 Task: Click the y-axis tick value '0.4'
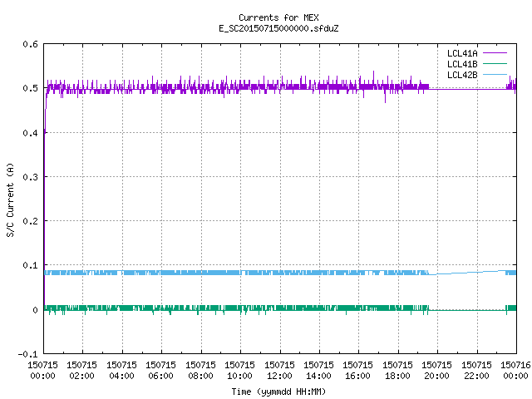[x=30, y=133]
